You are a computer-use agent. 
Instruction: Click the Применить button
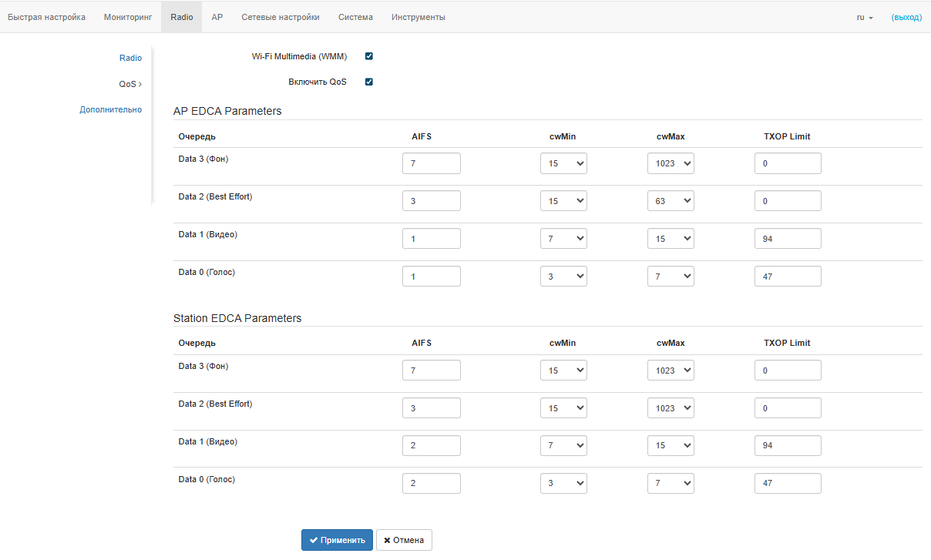[x=337, y=540]
